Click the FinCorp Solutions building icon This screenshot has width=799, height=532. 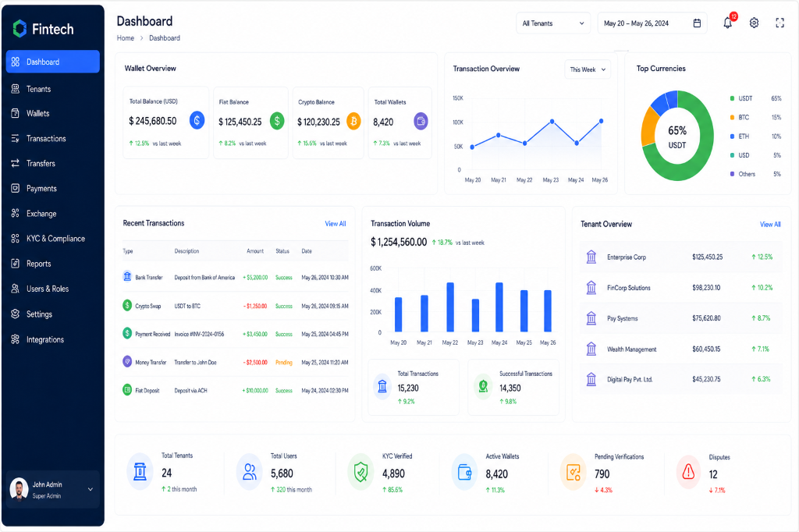pos(591,287)
